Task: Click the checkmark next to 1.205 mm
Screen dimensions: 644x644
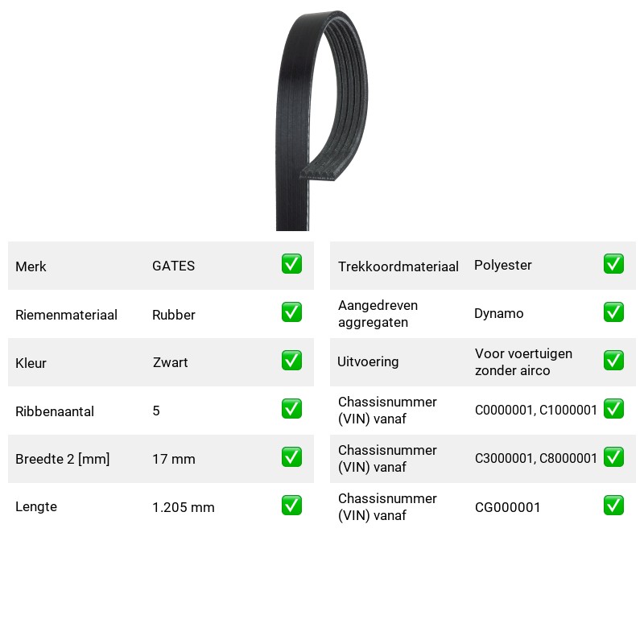Action: (291, 506)
